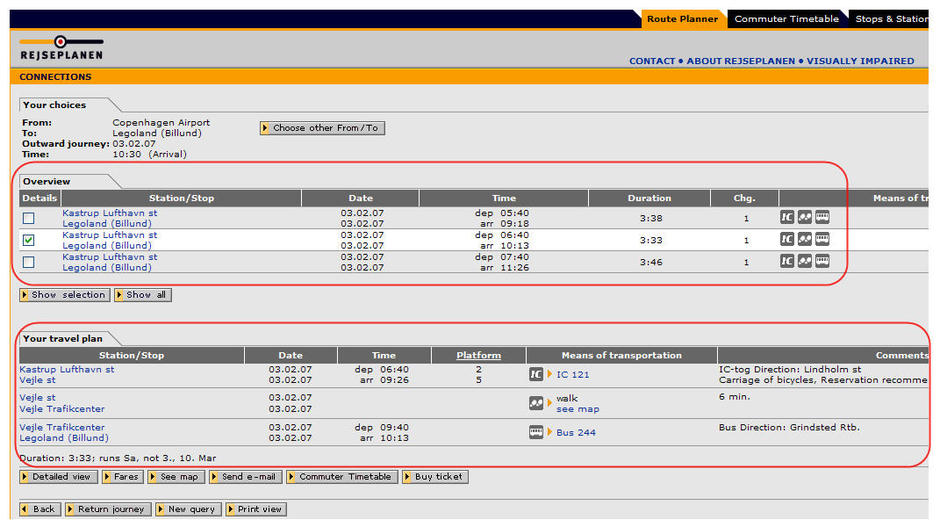Click the Back button
Image resolution: width=940 pixels, height=527 pixels.
pos(40,509)
